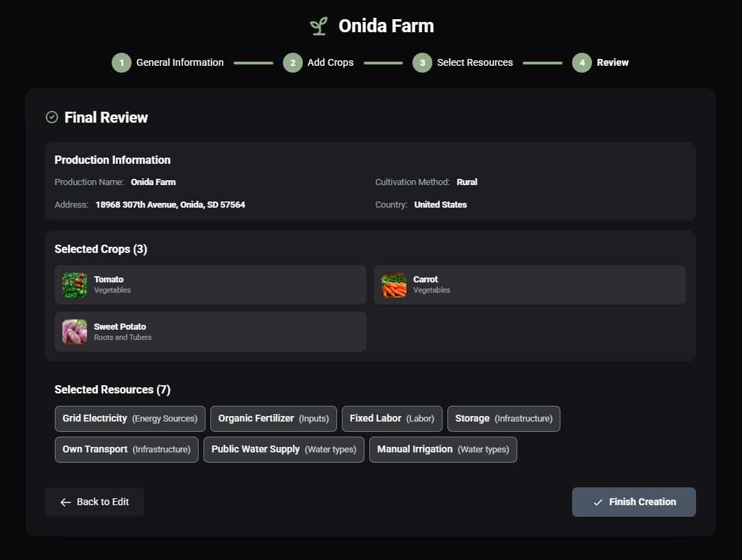
Task: Select step 2 Add Crops circle icon
Action: [x=293, y=62]
